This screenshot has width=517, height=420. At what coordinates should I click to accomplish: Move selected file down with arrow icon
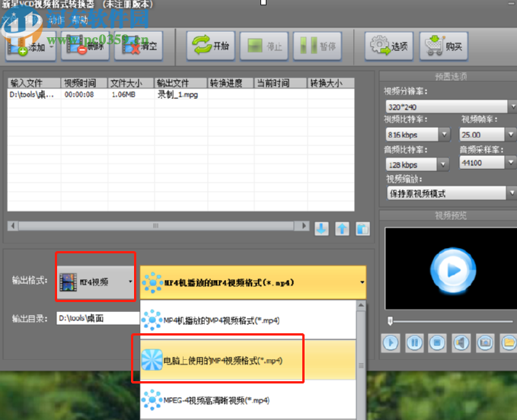[321, 228]
